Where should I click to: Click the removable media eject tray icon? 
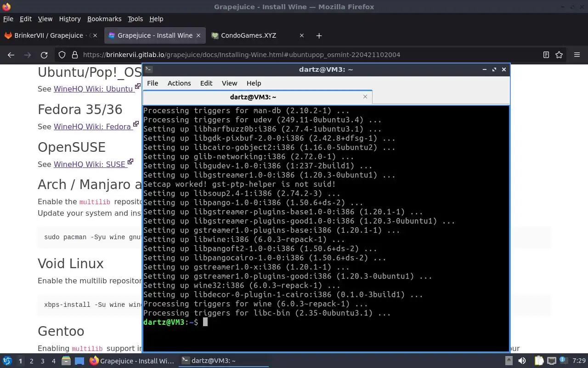click(509, 361)
